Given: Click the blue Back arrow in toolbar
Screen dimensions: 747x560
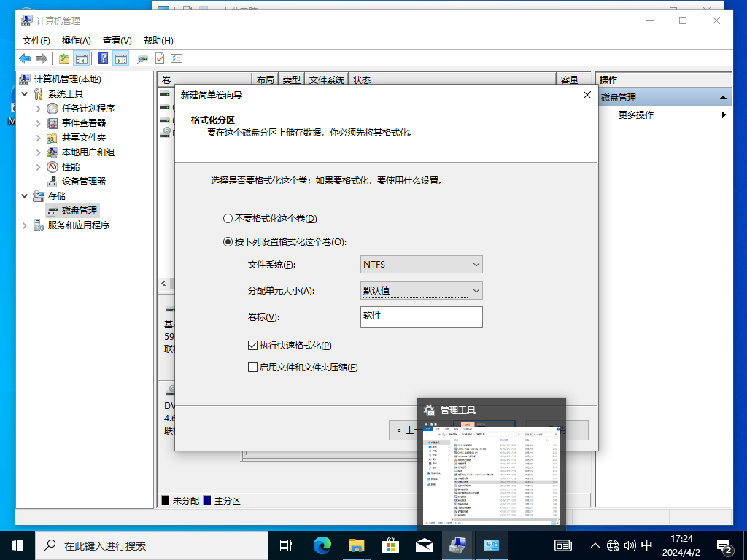Looking at the screenshot, I should (25, 58).
